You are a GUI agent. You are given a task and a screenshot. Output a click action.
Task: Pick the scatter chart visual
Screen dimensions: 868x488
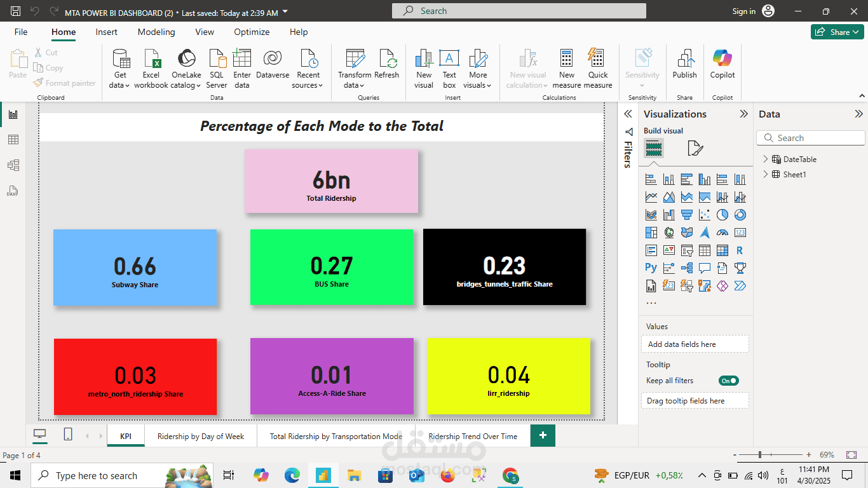[704, 215]
